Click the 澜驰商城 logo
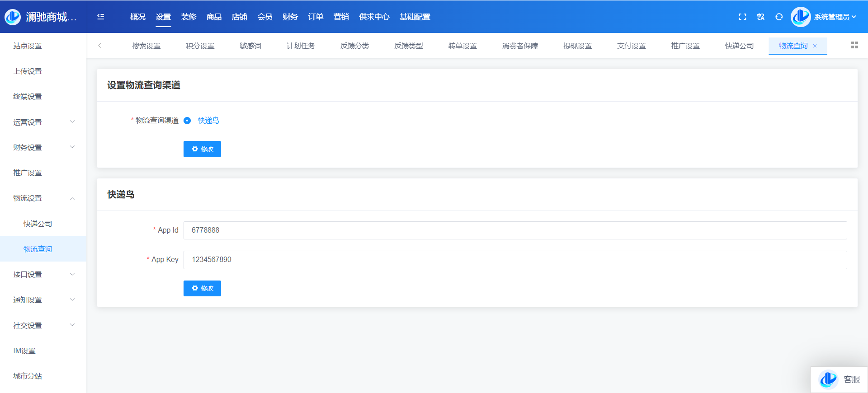This screenshot has width=868, height=393. (13, 17)
